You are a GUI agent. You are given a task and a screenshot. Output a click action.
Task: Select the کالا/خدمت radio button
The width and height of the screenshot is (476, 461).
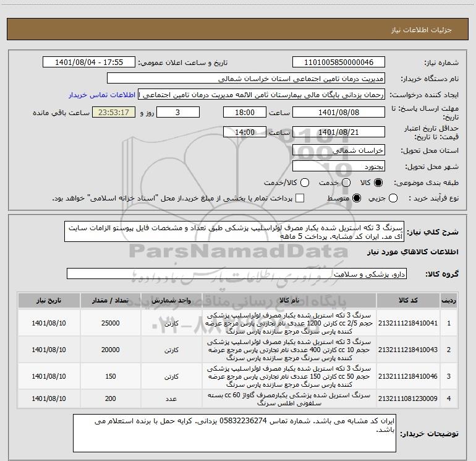[305, 183]
